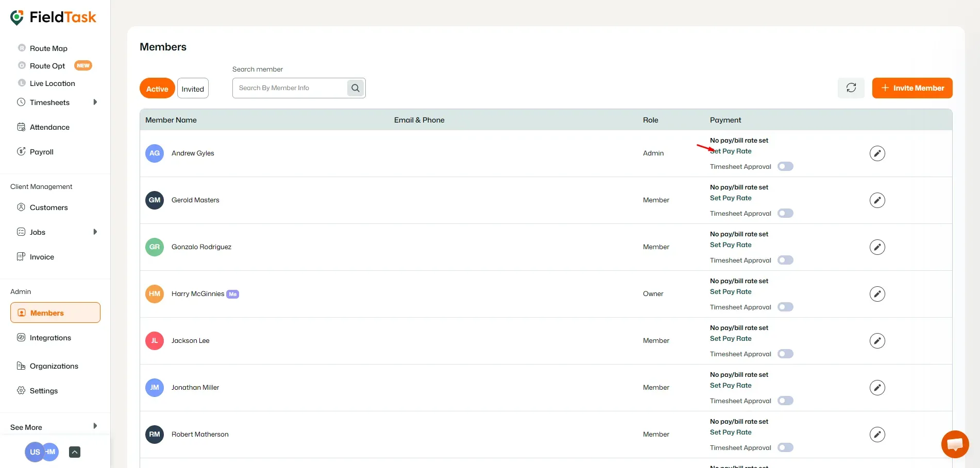The image size is (980, 468).
Task: Open Live Location page
Action: coord(52,83)
